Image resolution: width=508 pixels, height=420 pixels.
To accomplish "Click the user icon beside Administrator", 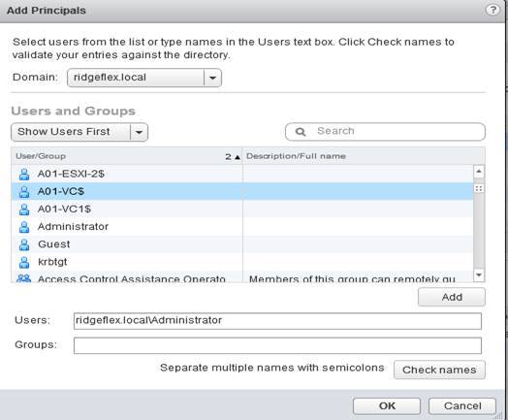I will [x=24, y=227].
